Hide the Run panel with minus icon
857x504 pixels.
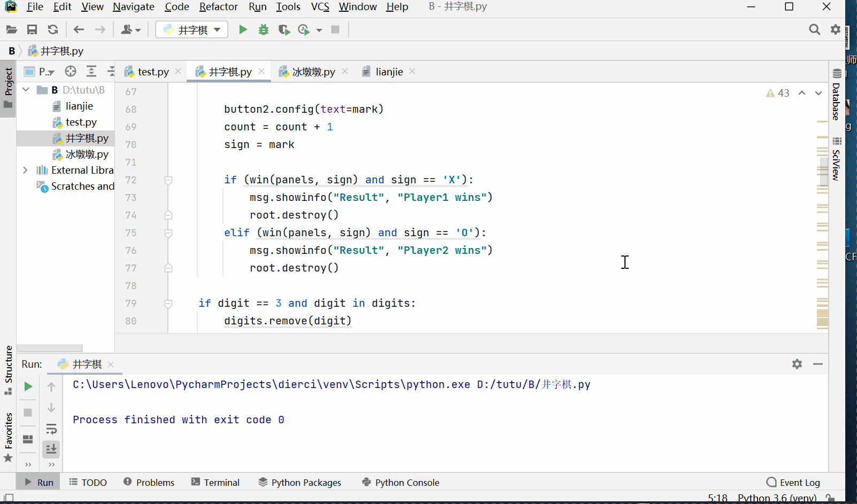point(818,364)
